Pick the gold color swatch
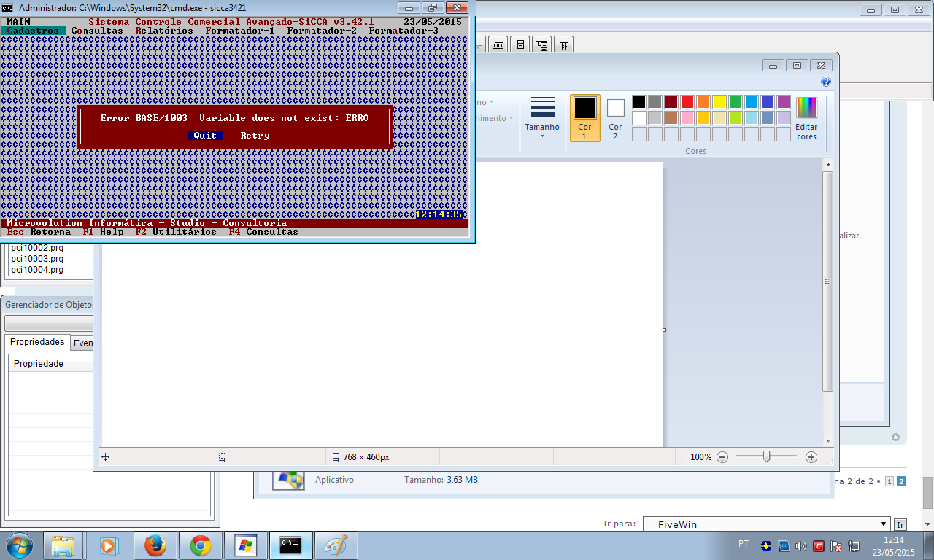The image size is (934, 560). click(703, 118)
